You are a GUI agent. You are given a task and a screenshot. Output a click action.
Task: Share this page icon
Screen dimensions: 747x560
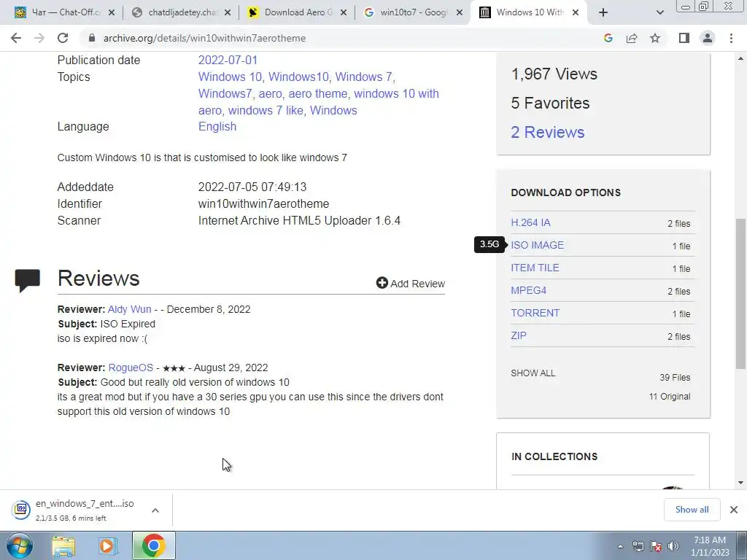point(632,38)
